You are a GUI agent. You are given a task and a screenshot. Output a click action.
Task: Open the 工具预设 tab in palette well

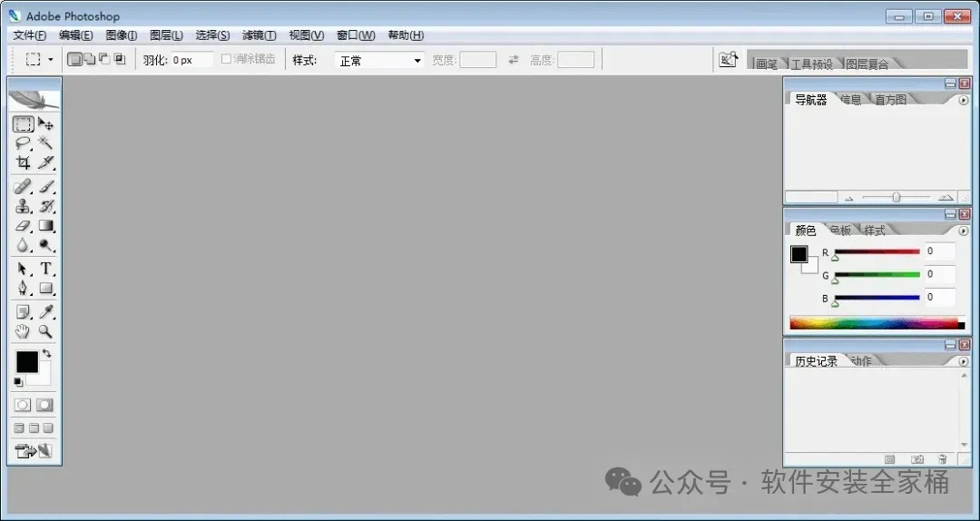(812, 64)
